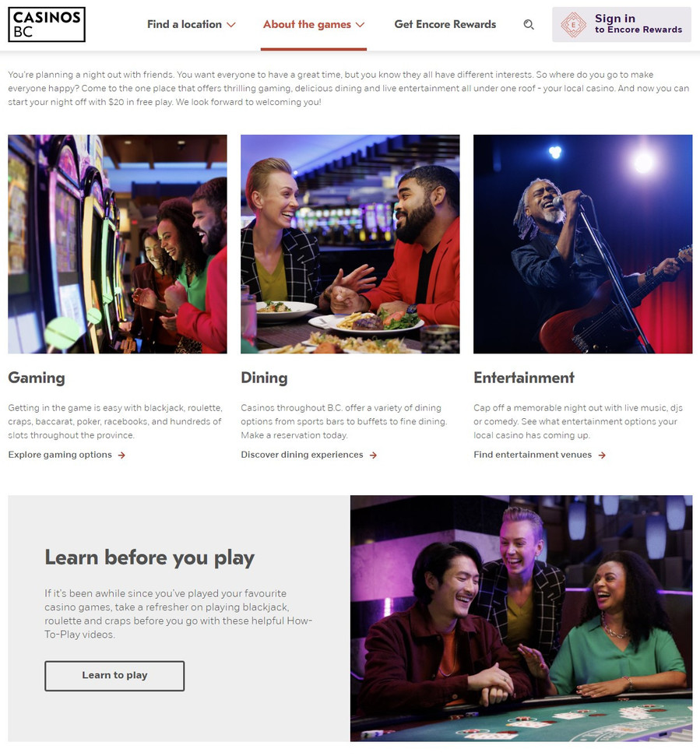Follow the Discover dining experiences link
The width and height of the screenshot is (700, 756).
(302, 455)
